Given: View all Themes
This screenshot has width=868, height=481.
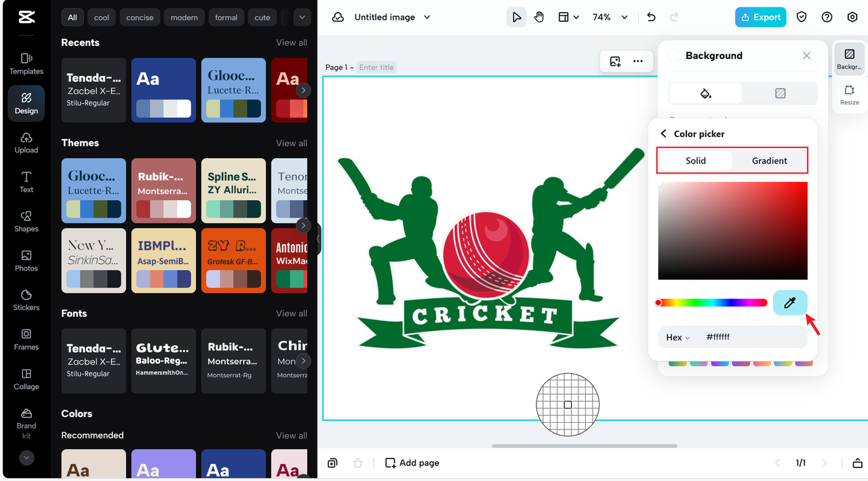Looking at the screenshot, I should (x=292, y=143).
